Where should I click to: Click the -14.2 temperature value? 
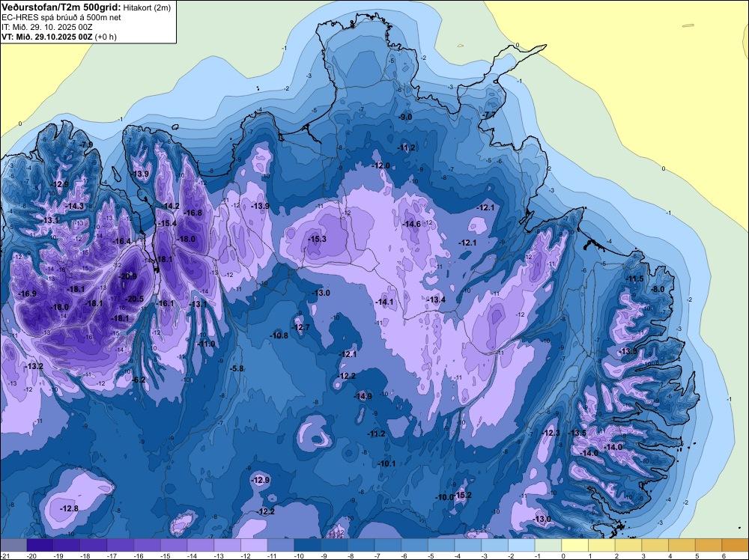tap(171, 206)
